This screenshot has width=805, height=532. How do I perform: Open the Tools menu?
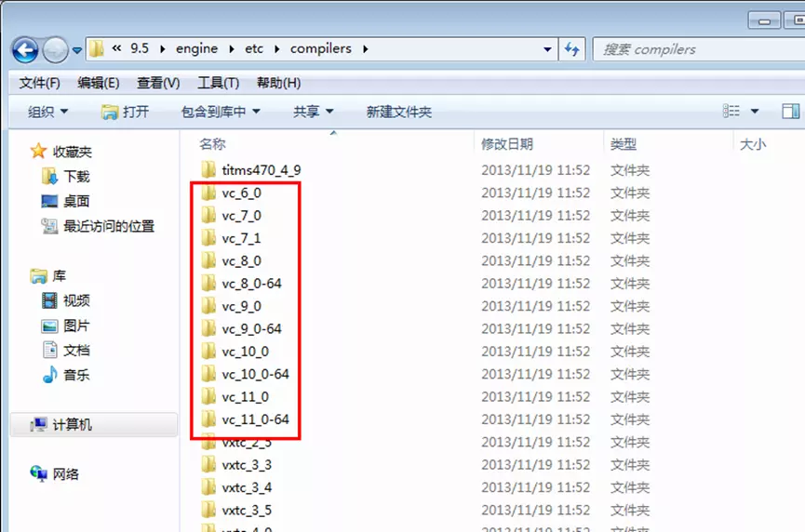[x=218, y=83]
